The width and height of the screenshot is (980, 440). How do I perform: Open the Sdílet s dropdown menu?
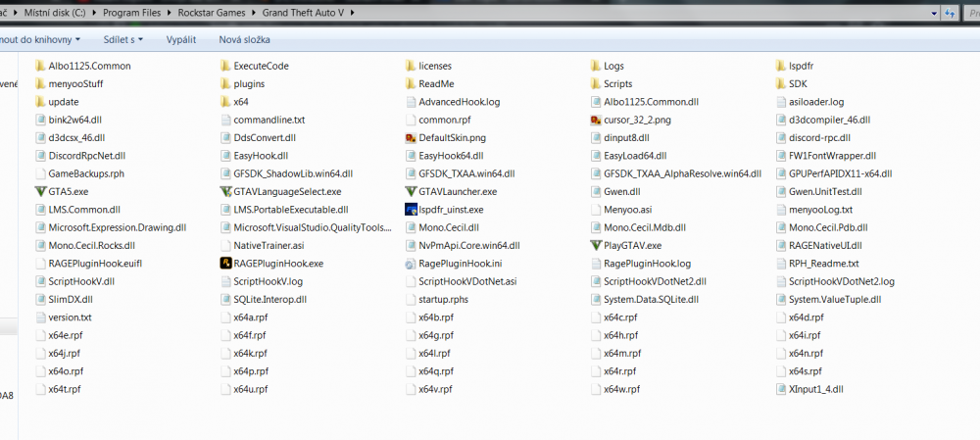[x=123, y=39]
